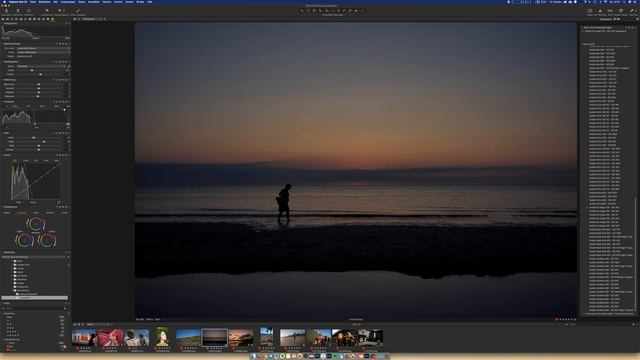
Task: Click the top color wheel in Farbbalance
Action: pos(36,224)
